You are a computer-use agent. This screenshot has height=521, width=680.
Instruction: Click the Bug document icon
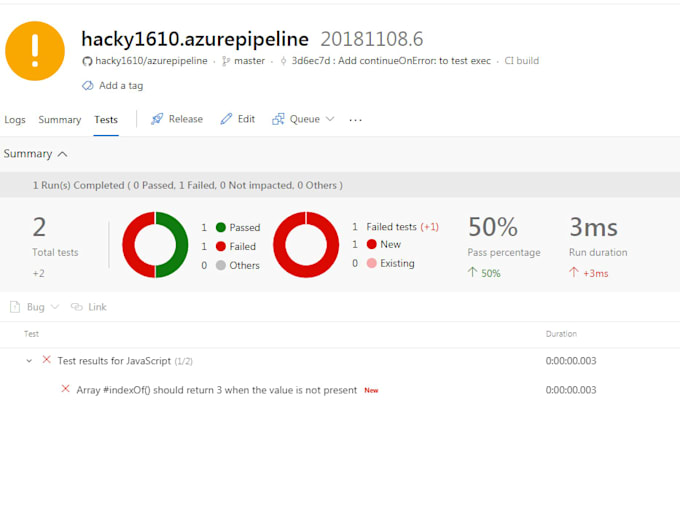coord(15,307)
